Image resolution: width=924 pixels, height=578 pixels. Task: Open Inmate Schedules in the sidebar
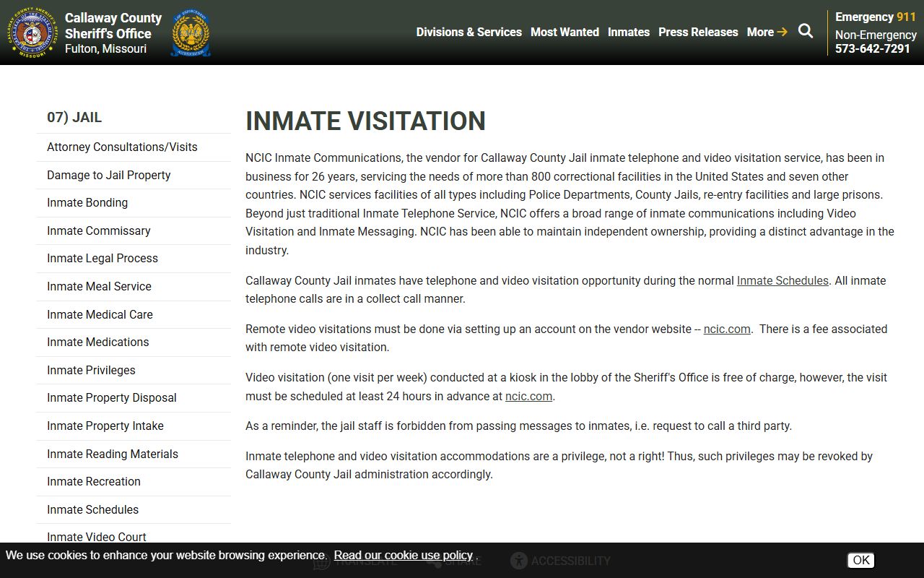coord(134,509)
